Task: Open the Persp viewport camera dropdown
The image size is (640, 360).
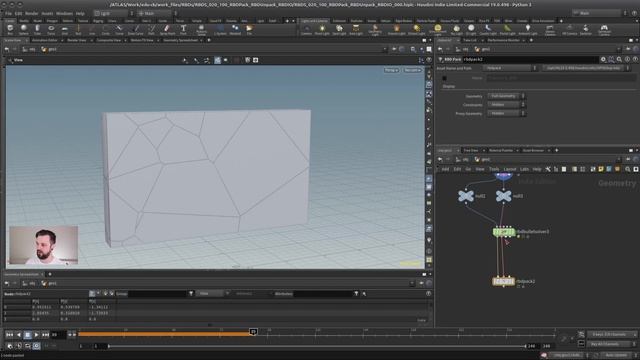Action: (x=391, y=70)
